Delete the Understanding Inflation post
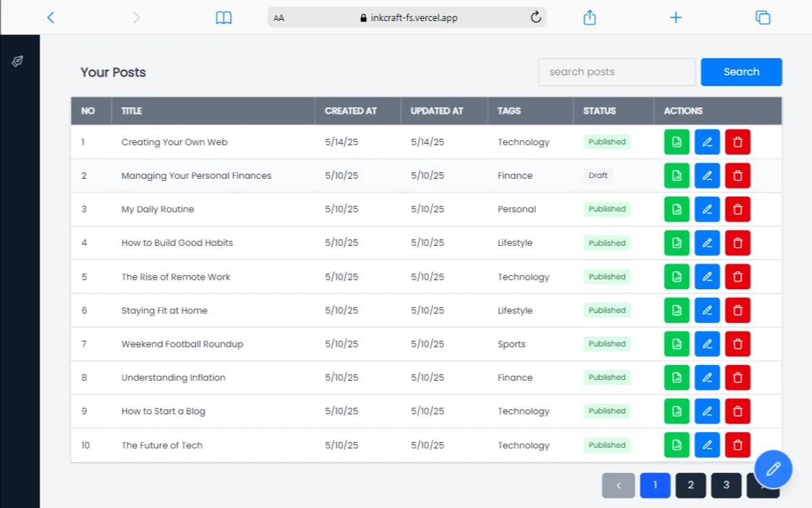 (x=738, y=377)
